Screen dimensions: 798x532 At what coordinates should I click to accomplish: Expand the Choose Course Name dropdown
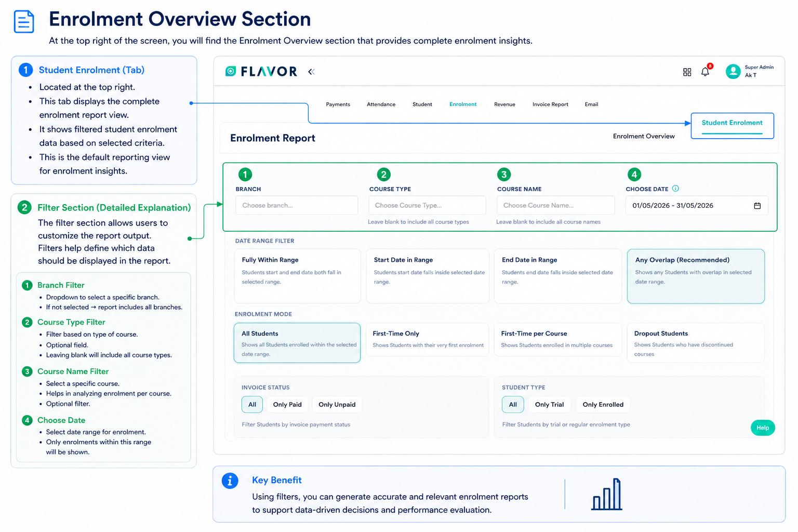(x=555, y=205)
